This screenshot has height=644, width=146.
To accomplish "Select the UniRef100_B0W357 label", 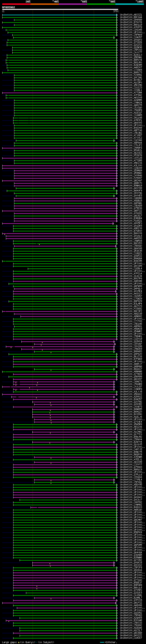I will pyautogui.click(x=131, y=399).
